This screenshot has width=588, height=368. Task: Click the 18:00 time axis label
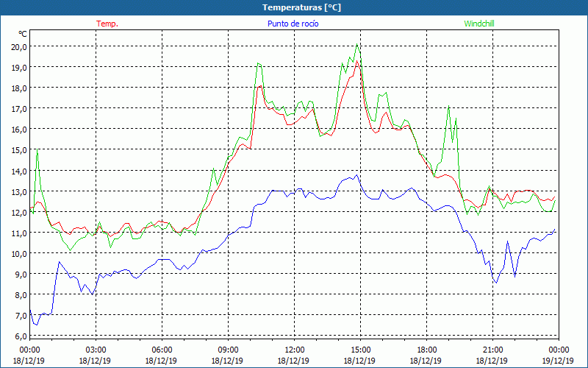[x=426, y=350]
